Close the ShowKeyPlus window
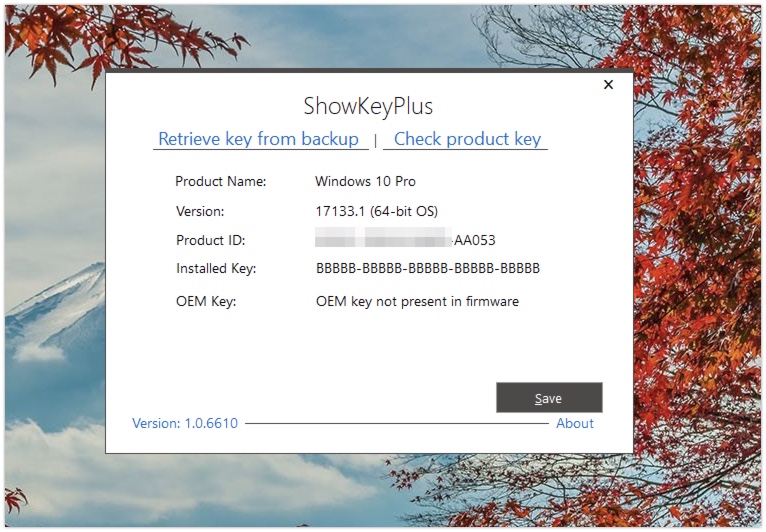The height and width of the screenshot is (532, 766). click(x=608, y=85)
